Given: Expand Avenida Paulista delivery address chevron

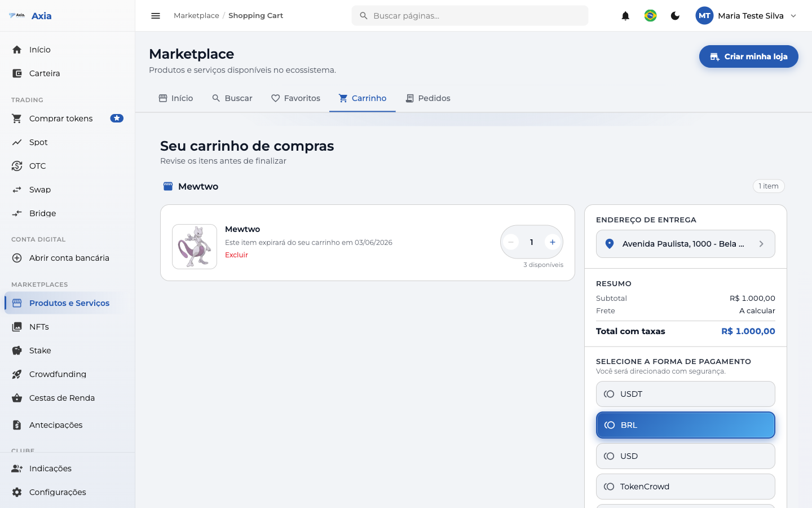Looking at the screenshot, I should click(x=761, y=244).
